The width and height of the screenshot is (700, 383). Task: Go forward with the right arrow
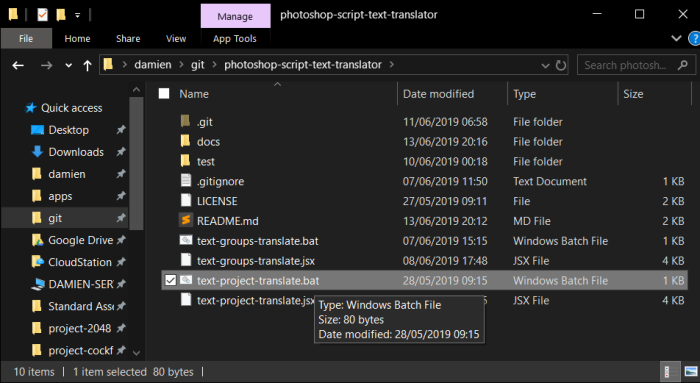point(46,66)
